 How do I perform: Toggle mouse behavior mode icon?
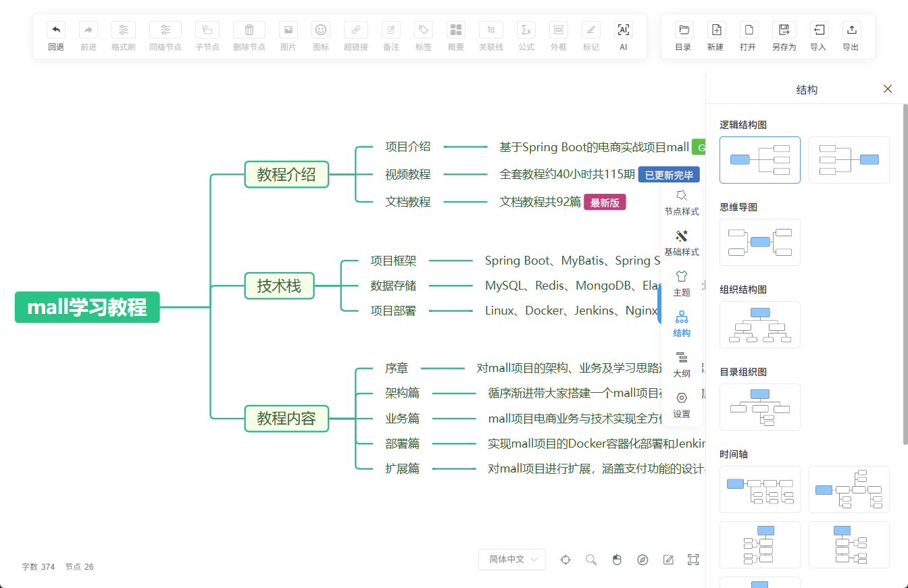[617, 560]
